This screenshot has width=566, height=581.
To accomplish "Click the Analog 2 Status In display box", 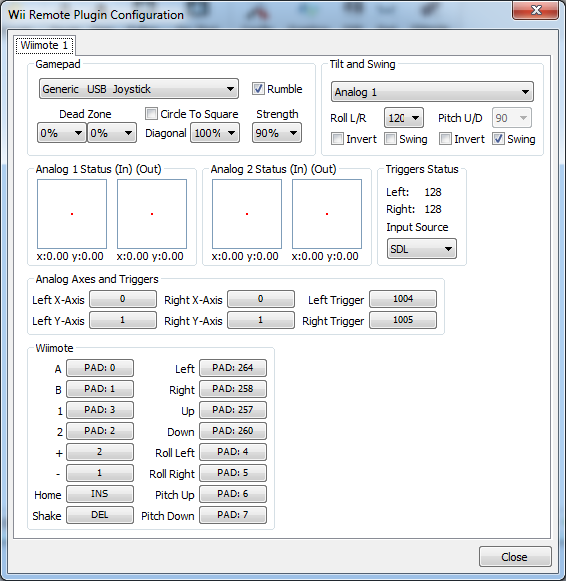I will [x=247, y=214].
